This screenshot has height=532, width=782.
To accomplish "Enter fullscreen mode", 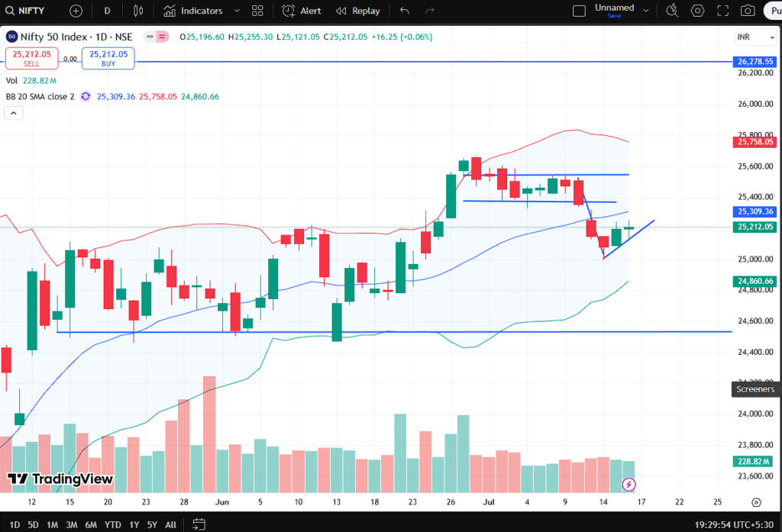I will coord(722,11).
